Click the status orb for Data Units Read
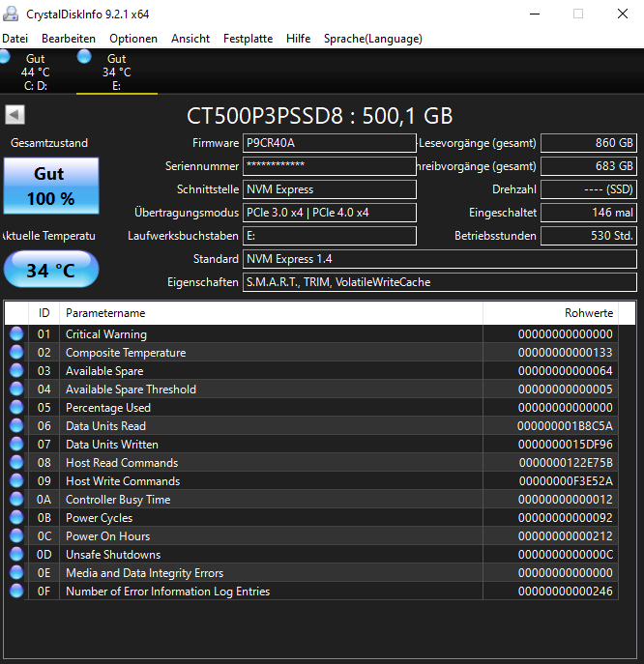The width and height of the screenshot is (644, 664). [16, 425]
